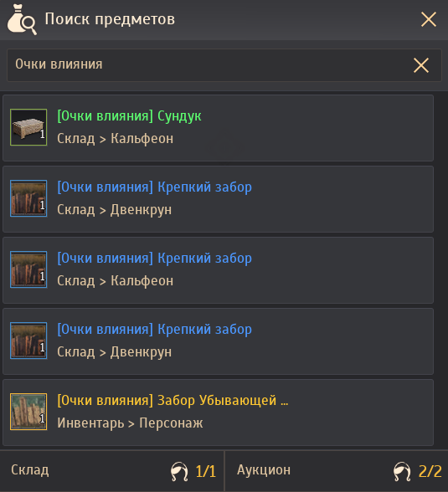Viewport: 448px width, 492px height.
Task: Click the 1/1 Склад counter
Action: click(x=206, y=471)
